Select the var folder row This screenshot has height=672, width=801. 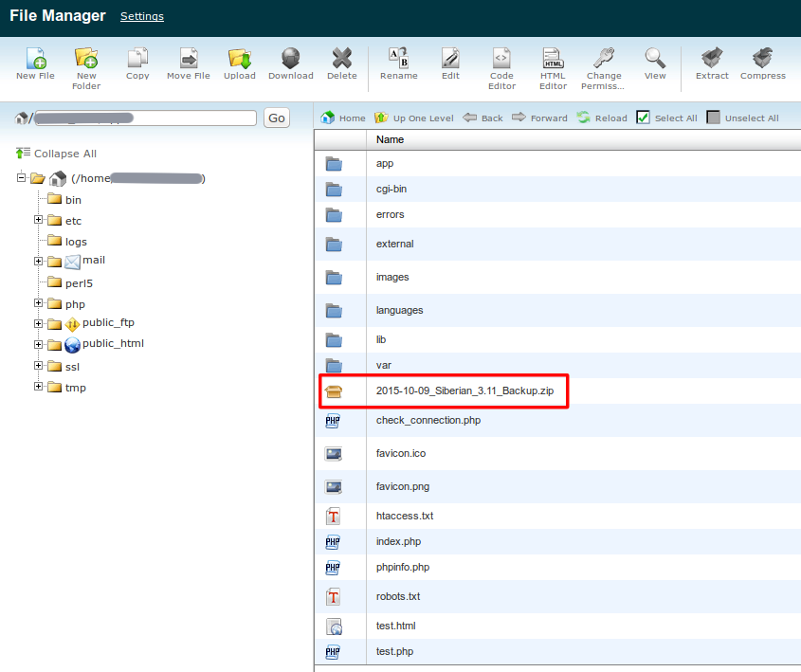[x=557, y=365]
